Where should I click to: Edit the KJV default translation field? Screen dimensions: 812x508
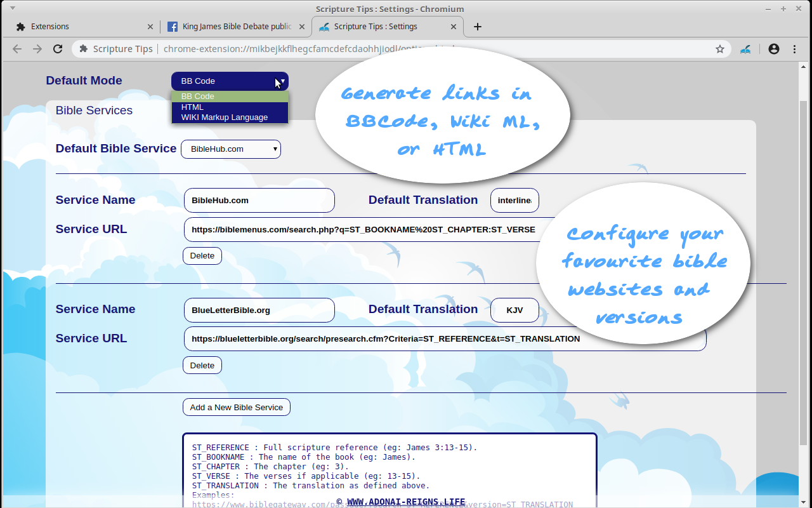514,310
